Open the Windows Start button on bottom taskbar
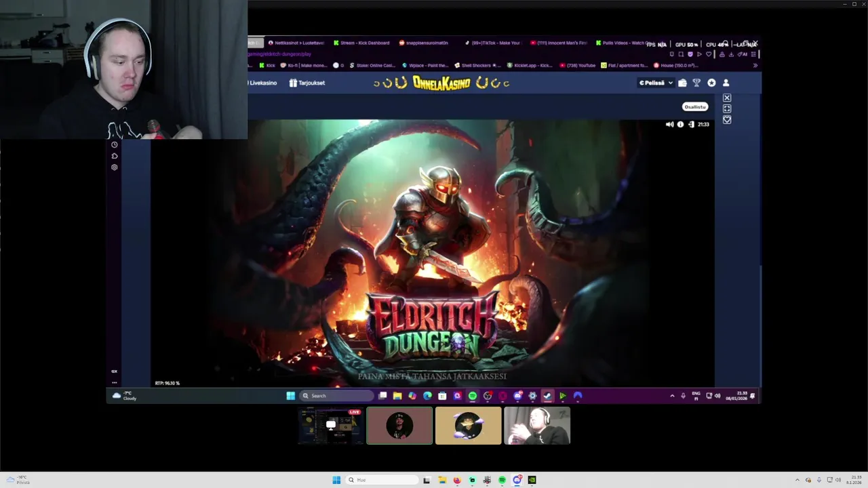The image size is (868, 488). (x=336, y=480)
